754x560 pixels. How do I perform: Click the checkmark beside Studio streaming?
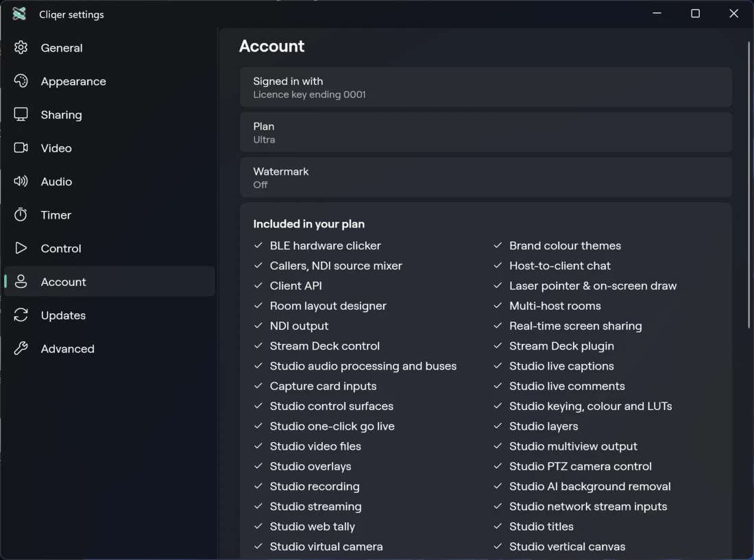258,506
